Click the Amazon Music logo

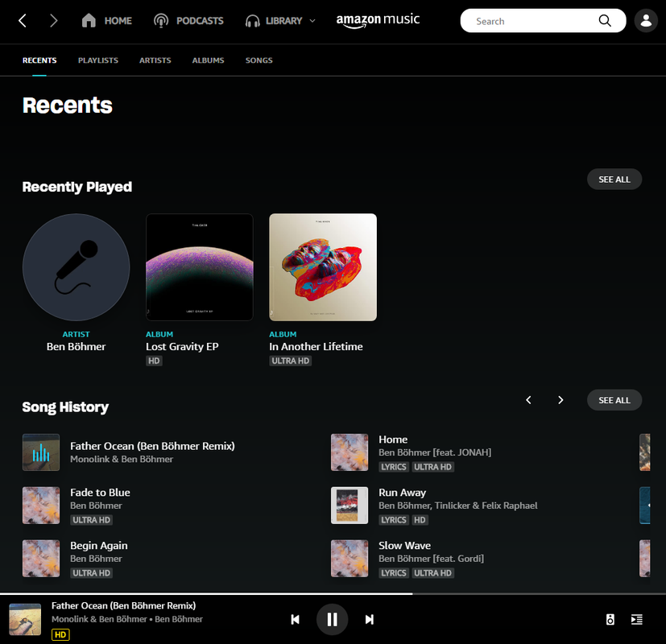378,20
